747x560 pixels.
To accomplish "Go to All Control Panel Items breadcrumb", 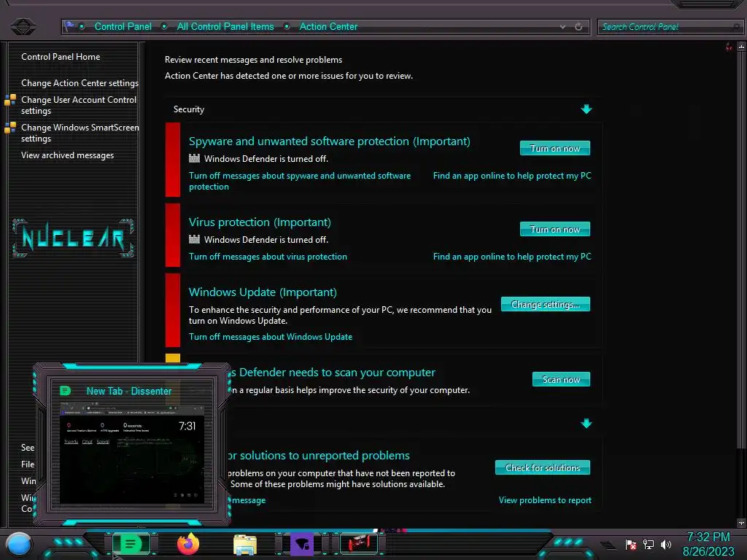I will (x=225, y=27).
